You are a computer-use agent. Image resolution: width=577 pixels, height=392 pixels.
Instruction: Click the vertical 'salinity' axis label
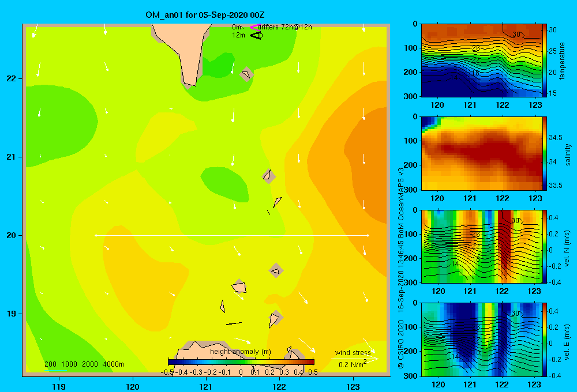tap(568, 154)
